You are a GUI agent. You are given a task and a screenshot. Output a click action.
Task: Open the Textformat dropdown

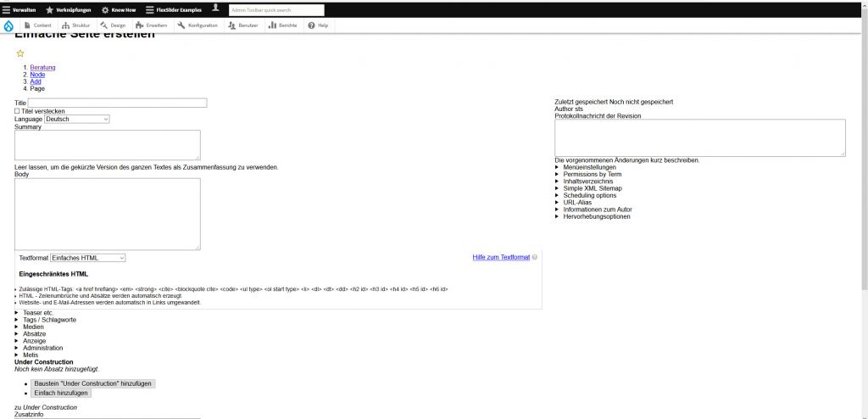[87, 258]
